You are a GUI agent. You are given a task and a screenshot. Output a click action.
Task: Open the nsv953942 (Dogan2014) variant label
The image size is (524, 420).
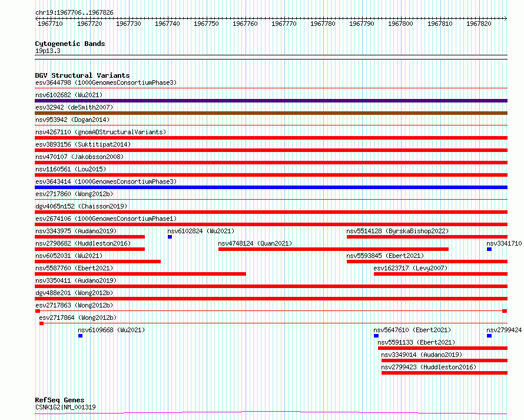pyautogui.click(x=72, y=120)
